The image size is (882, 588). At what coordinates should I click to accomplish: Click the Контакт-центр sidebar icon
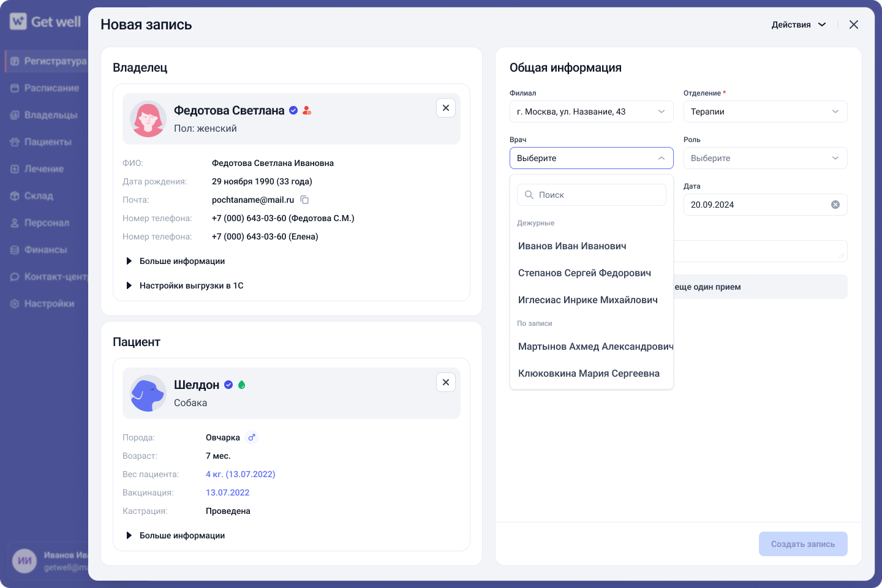(x=15, y=277)
